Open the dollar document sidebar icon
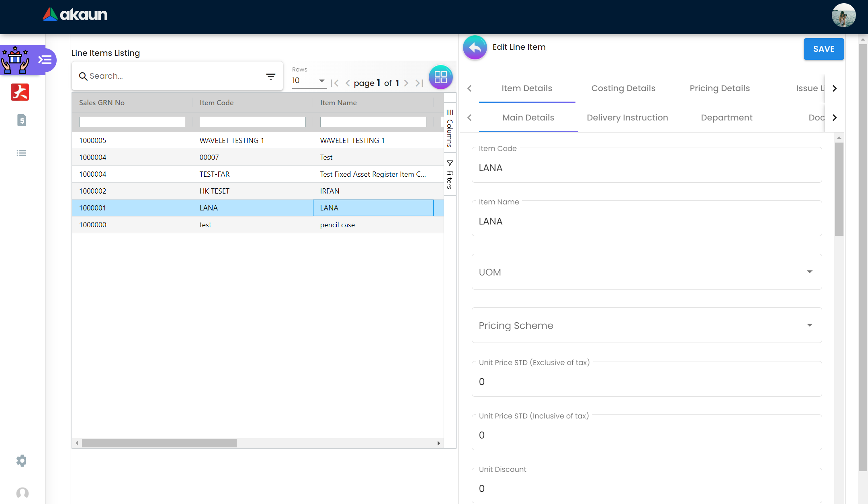868x504 pixels. click(21, 120)
